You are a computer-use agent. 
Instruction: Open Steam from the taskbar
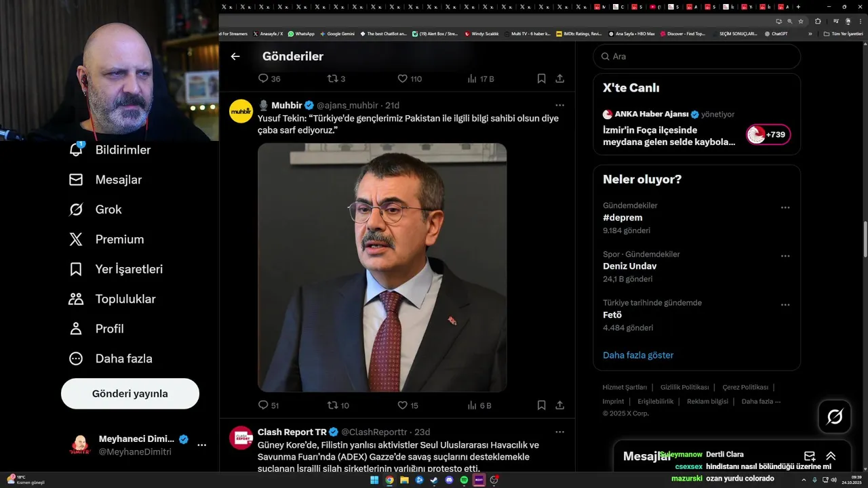coord(434,480)
